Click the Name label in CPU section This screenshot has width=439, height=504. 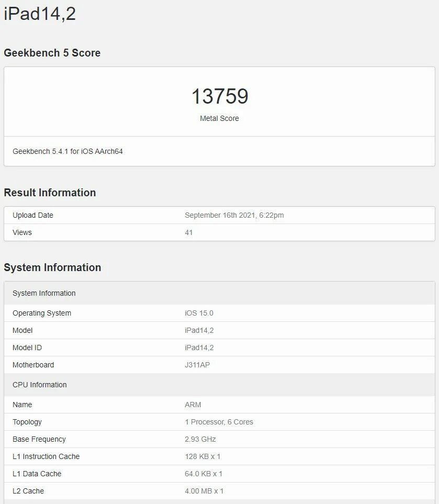pyautogui.click(x=22, y=405)
